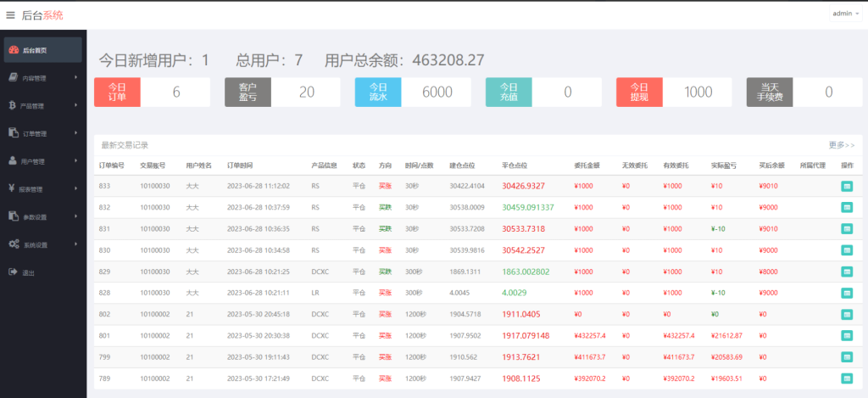Click the 最新交易记录 panel title
This screenshot has height=398, width=868.
coord(125,145)
